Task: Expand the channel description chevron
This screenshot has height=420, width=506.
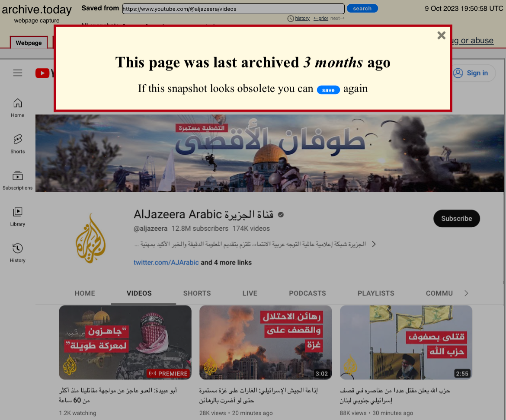Action: (x=374, y=244)
